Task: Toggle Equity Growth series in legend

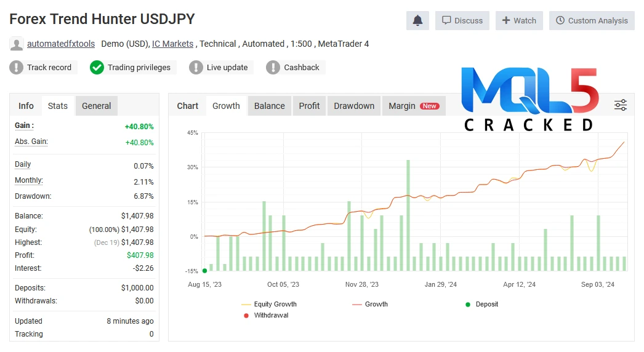Action: (x=269, y=305)
